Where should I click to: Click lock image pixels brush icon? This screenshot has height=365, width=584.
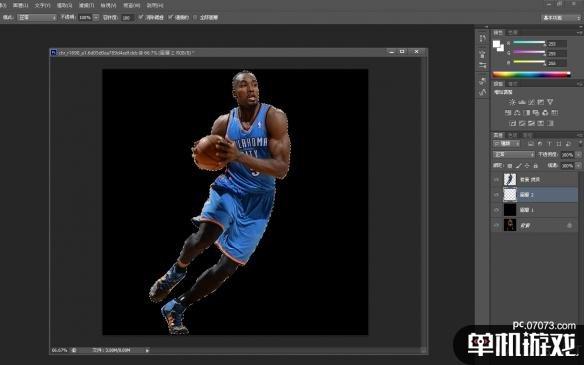point(518,166)
